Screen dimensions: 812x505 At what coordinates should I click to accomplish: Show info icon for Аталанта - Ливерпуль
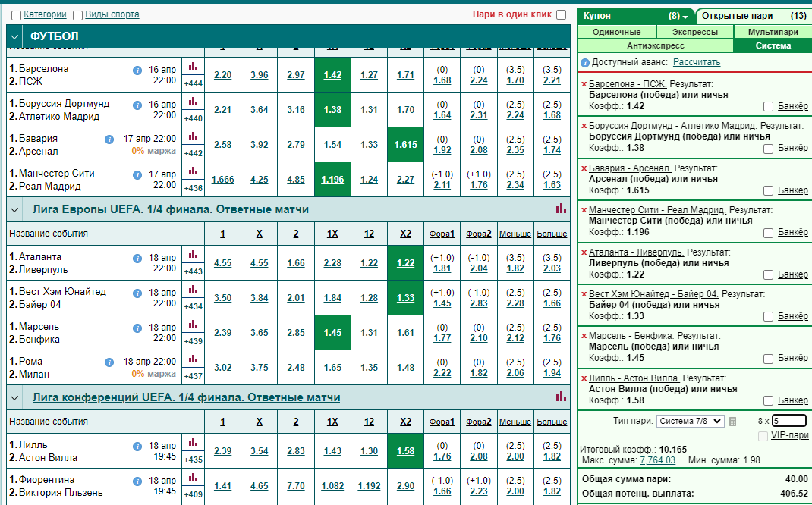(x=137, y=259)
